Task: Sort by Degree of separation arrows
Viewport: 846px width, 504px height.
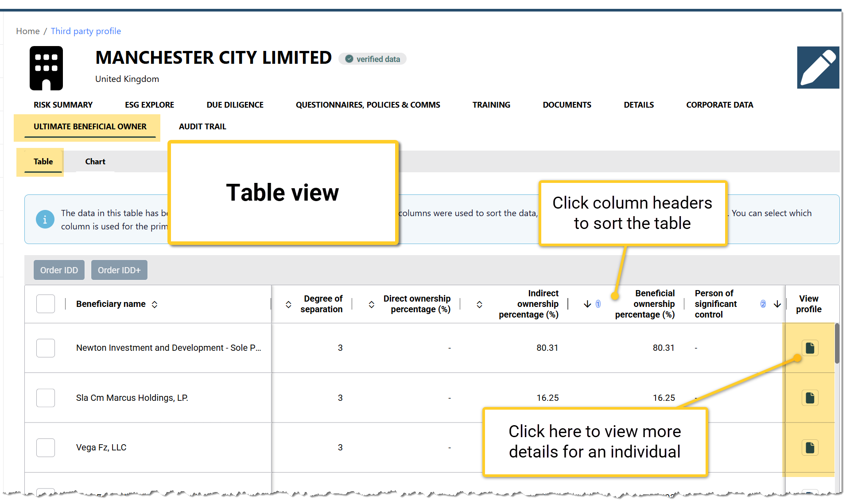Action: coord(288,304)
